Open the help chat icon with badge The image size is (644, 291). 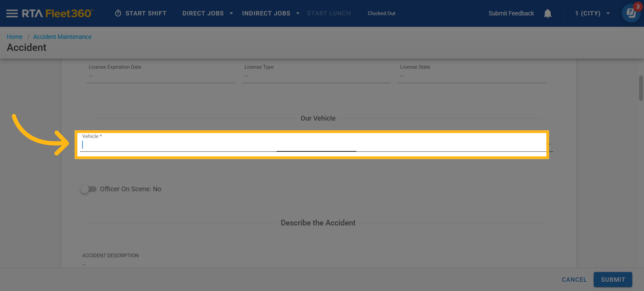[x=631, y=13]
